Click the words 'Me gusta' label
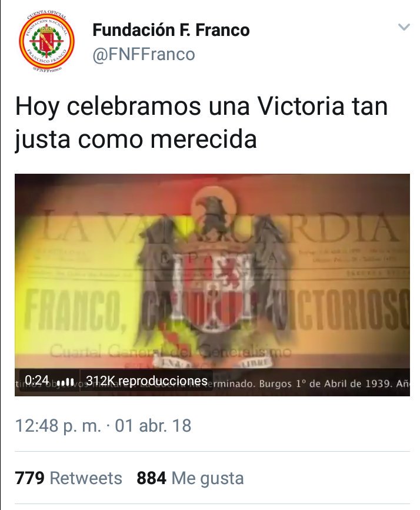The height and width of the screenshot is (510, 420). 207,478
